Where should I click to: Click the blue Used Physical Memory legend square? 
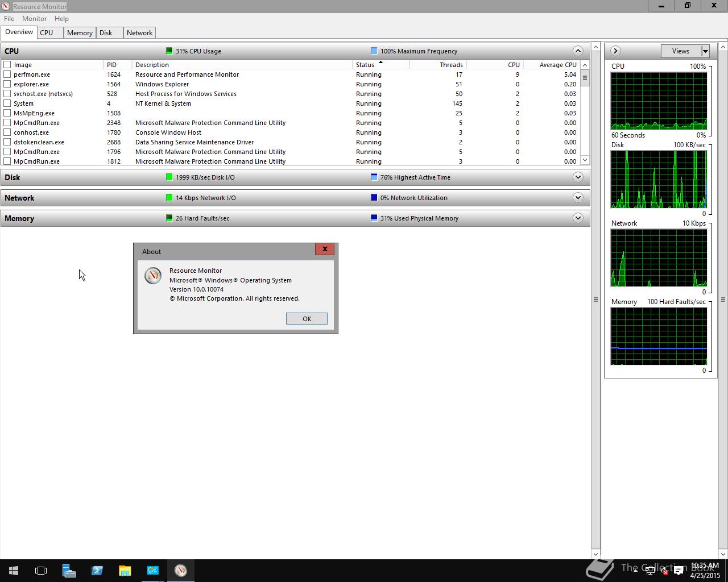tap(374, 218)
